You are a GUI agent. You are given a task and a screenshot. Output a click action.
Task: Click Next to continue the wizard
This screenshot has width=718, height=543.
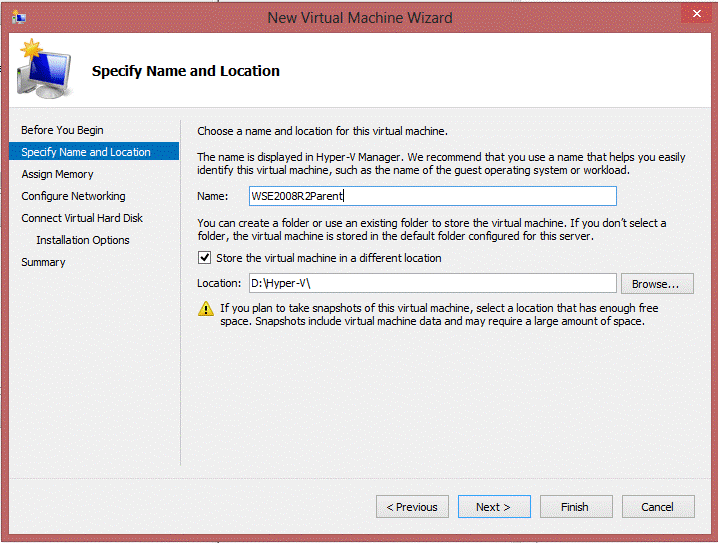pyautogui.click(x=494, y=507)
